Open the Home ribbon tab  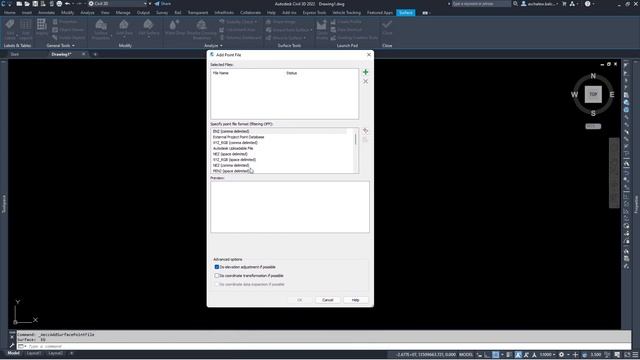click(10, 13)
